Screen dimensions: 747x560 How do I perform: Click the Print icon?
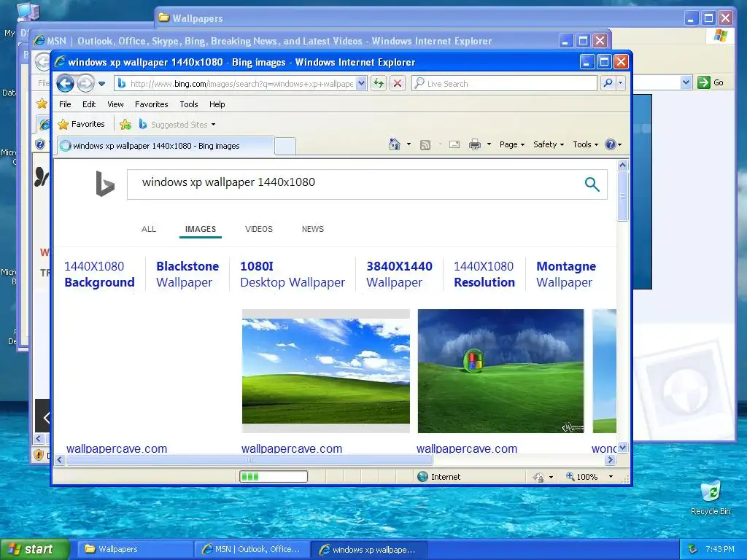(x=475, y=144)
